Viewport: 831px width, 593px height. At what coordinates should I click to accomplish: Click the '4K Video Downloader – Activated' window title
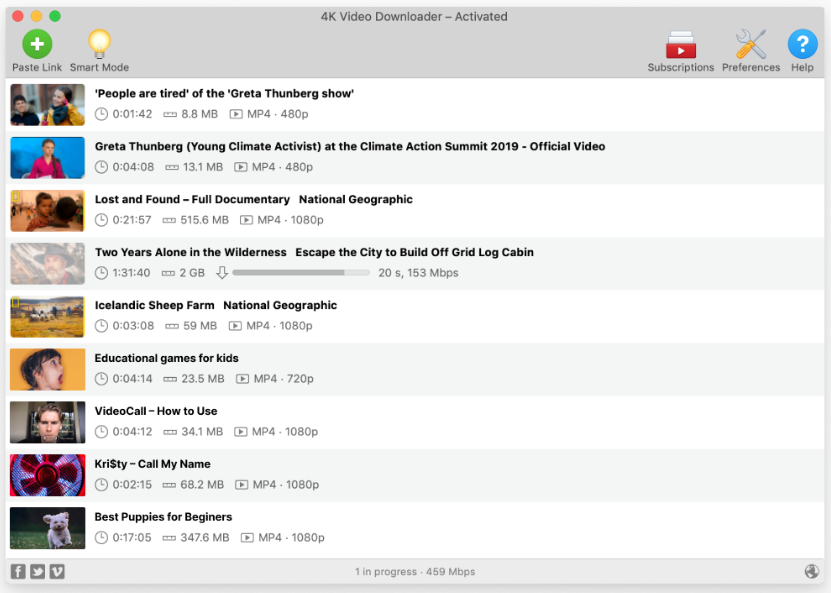click(x=414, y=16)
